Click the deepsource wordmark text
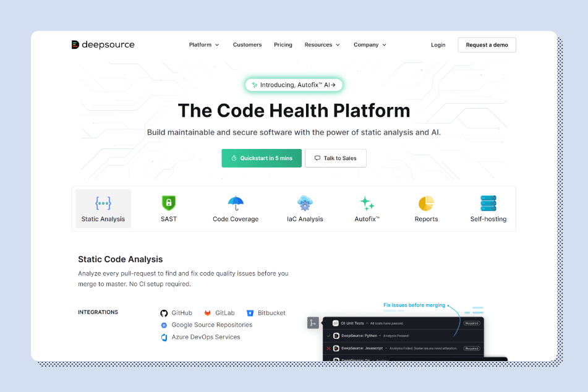The width and height of the screenshot is (588, 392). (108, 45)
